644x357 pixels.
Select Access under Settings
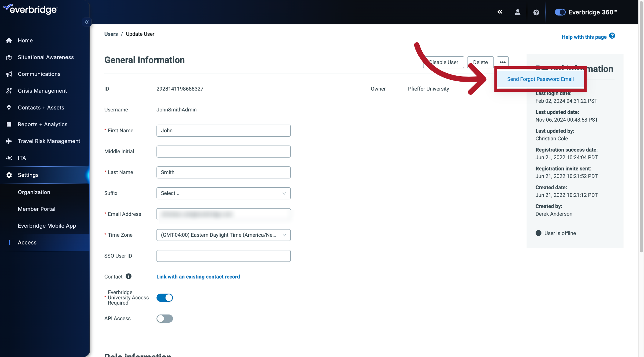[x=45, y=243]
